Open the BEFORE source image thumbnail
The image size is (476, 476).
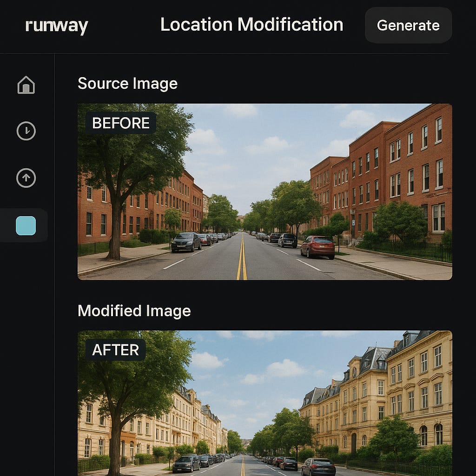point(264,192)
